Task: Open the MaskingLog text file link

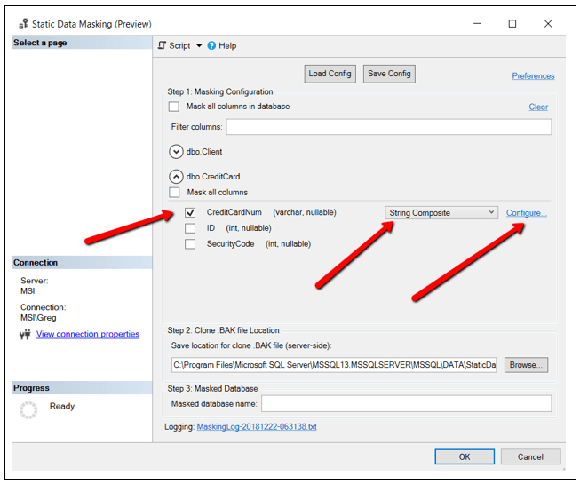Action: coord(256,427)
